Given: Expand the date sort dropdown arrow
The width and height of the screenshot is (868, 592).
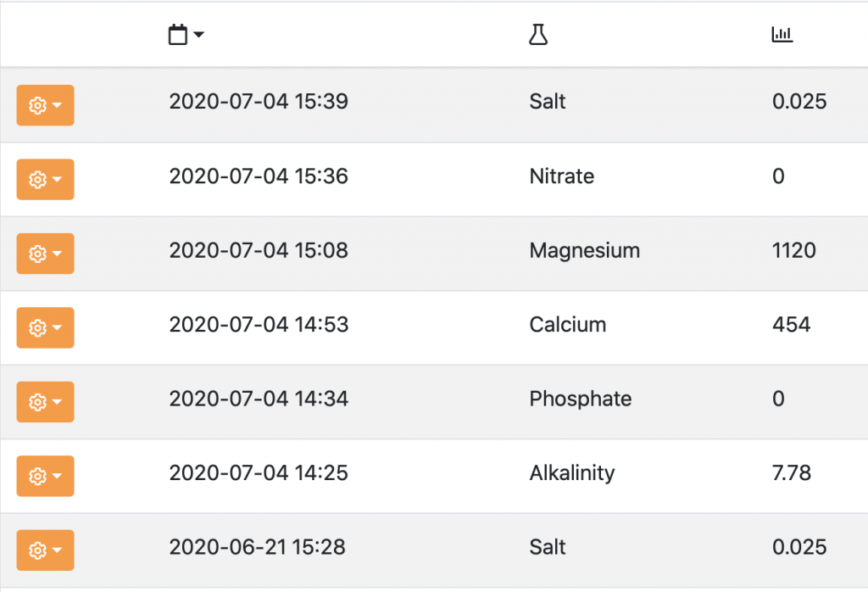Looking at the screenshot, I should click(x=199, y=35).
